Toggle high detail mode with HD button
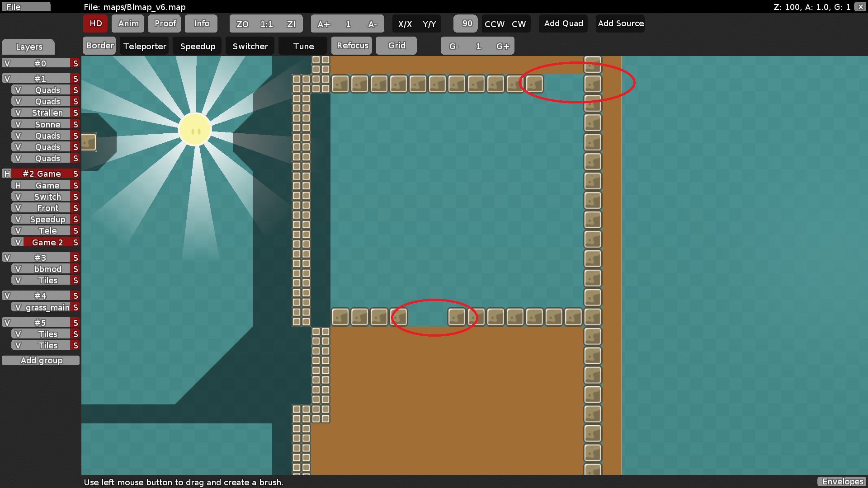The width and height of the screenshot is (868, 488). [95, 23]
